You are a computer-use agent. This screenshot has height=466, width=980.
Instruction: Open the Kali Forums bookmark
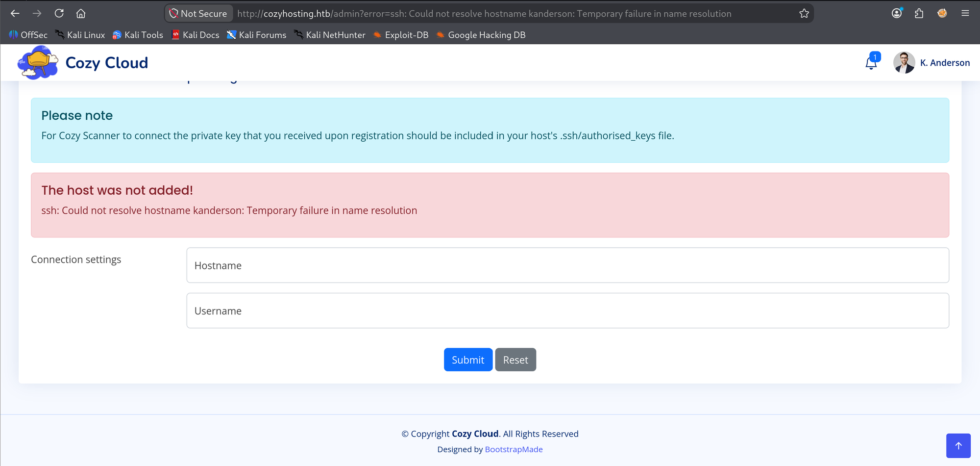[x=257, y=35]
